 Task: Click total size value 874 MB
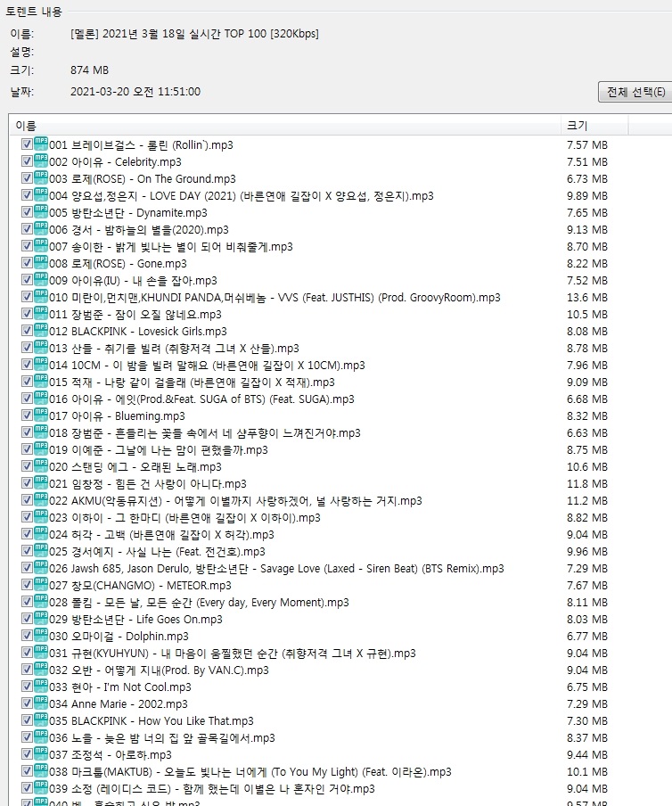pyautogui.click(x=89, y=70)
